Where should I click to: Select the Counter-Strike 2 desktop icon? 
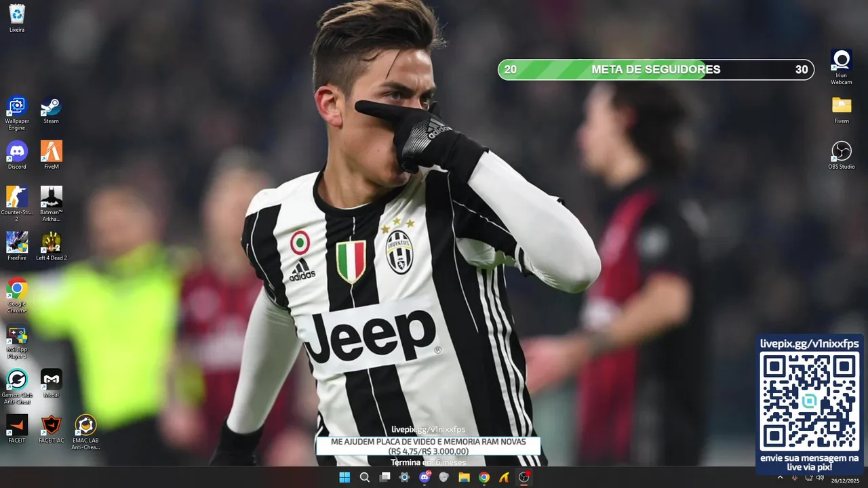pyautogui.click(x=17, y=204)
